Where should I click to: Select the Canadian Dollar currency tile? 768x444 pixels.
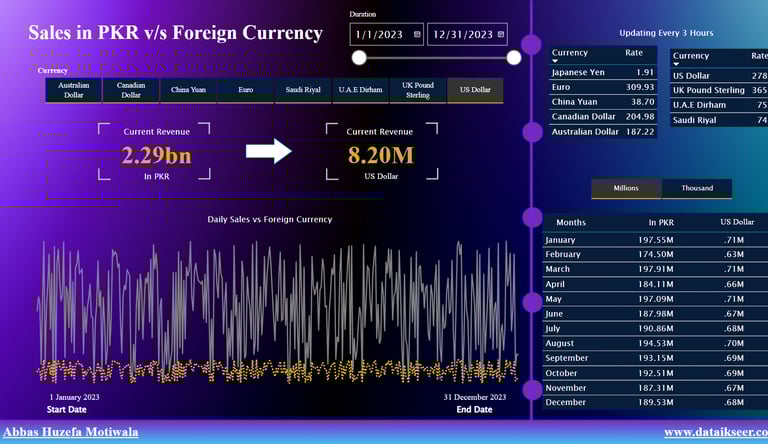[131, 90]
